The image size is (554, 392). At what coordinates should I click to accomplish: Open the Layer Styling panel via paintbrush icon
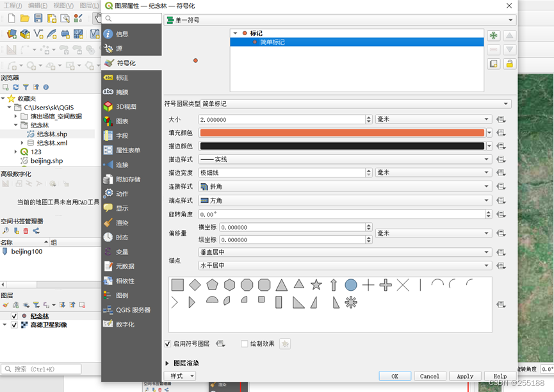(x=5, y=304)
